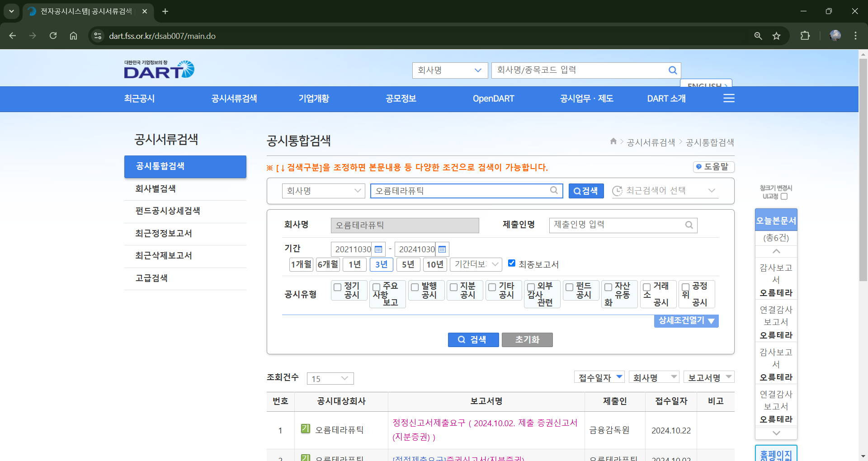
Task: Click 초기화 reset button
Action: pos(527,339)
